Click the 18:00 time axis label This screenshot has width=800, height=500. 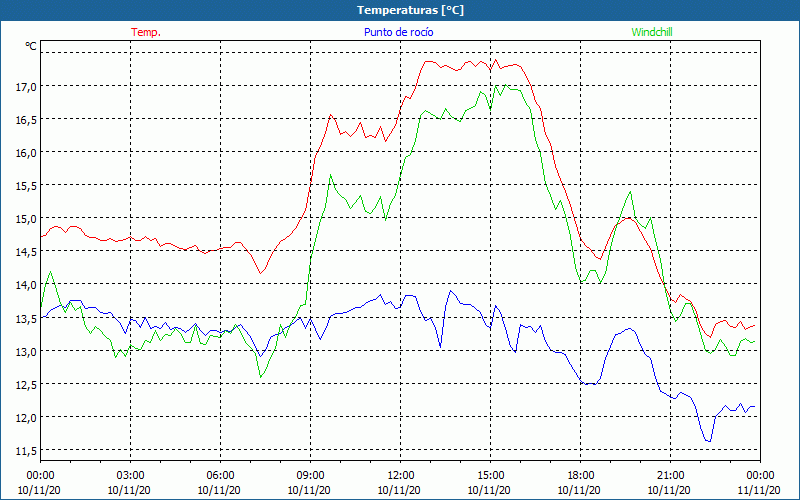click(580, 476)
